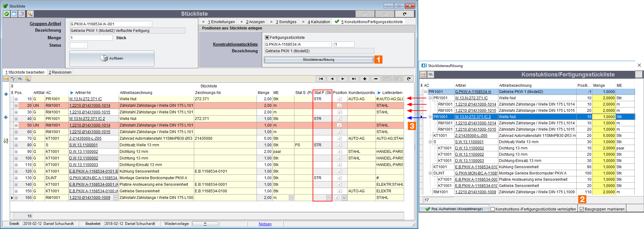Click grid icon in Stücklistenauflösung window toolbar
This screenshot has width=644, height=229.
pyautogui.click(x=423, y=75)
